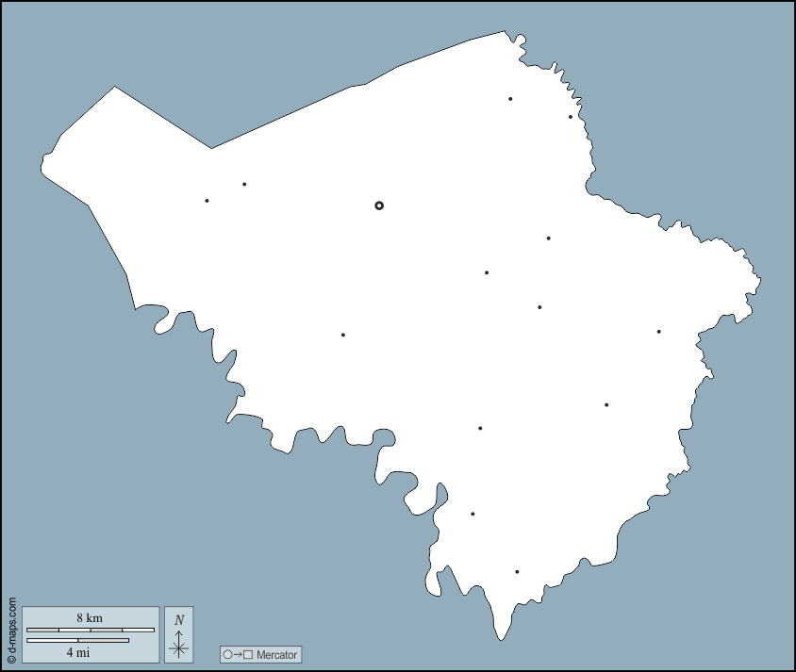The width and height of the screenshot is (796, 672).
Task: Pick the easternmost city dot
Action: [658, 332]
